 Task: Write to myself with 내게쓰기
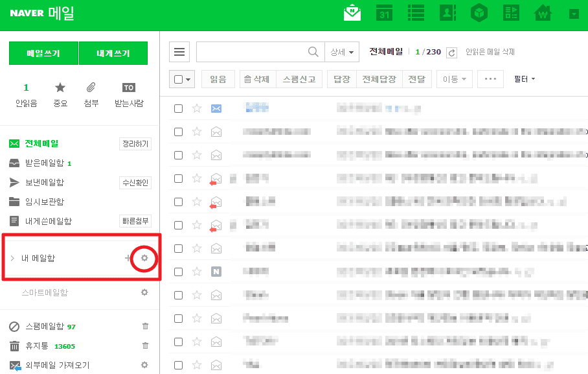(x=113, y=53)
